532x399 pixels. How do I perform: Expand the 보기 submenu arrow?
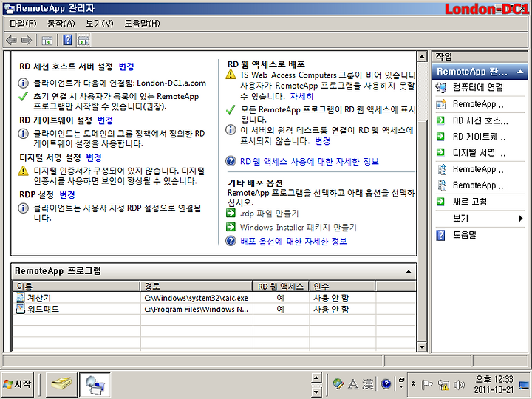pyautogui.click(x=521, y=219)
